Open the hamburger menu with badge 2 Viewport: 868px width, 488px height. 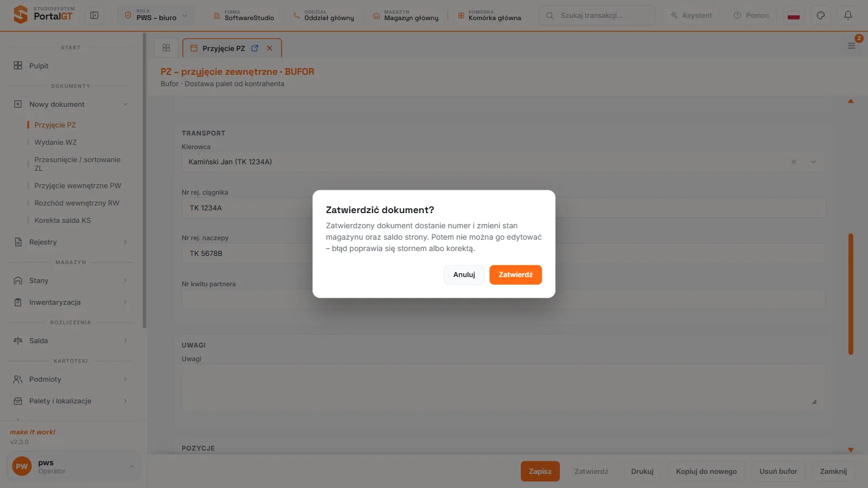pos(852,46)
